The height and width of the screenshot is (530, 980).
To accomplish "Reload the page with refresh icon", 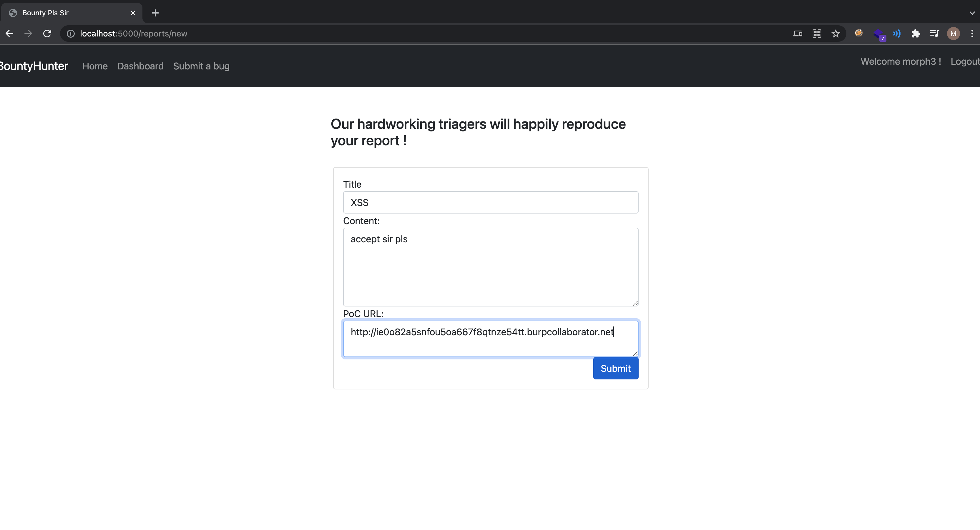I will pyautogui.click(x=47, y=34).
